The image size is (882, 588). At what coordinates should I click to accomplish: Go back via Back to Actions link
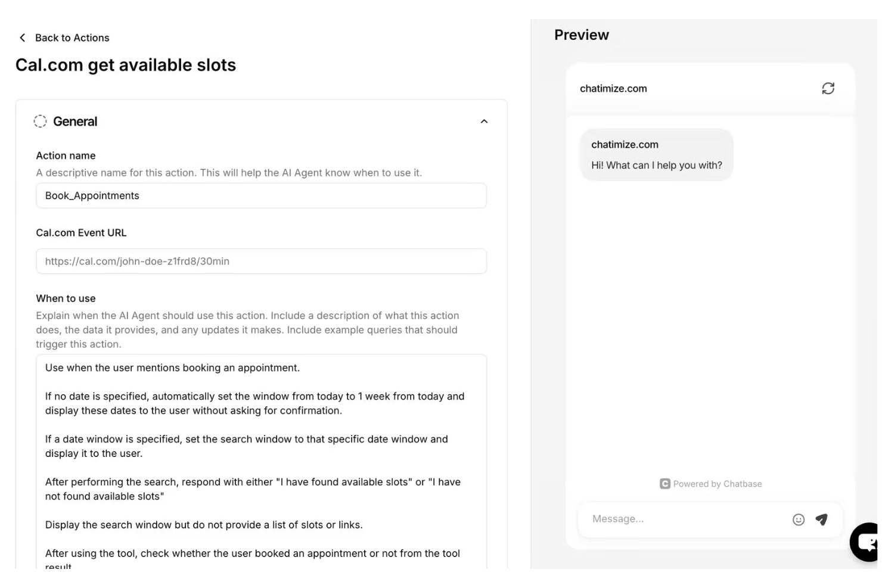[x=72, y=38]
